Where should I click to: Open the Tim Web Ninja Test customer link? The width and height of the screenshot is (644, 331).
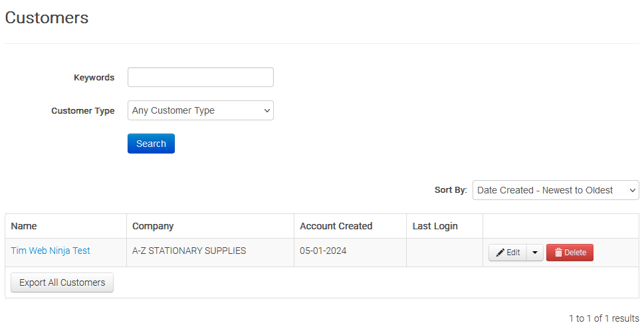coord(51,251)
